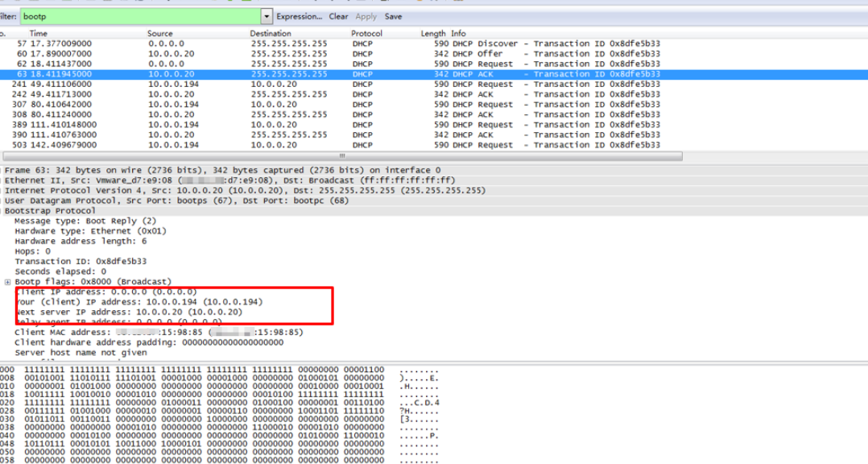Screen dimensions: 868x464
Task: Select the Next server IP address line
Action: tap(129, 313)
